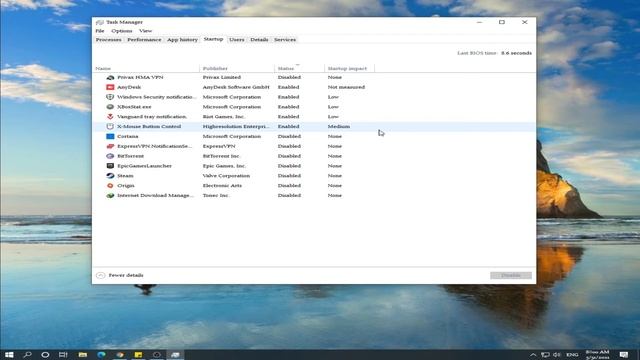Launch Google Chrome from taskbar
Image resolution: width=640 pixels, height=360 pixels.
(120, 355)
